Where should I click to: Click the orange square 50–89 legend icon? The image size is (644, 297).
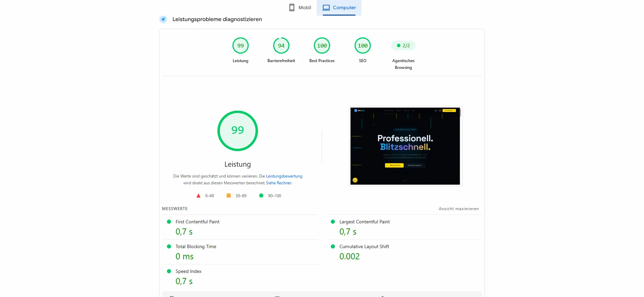229,196
